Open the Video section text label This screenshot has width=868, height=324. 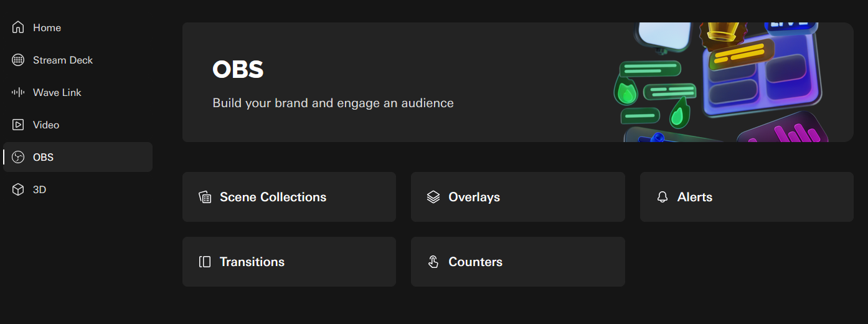tap(46, 125)
